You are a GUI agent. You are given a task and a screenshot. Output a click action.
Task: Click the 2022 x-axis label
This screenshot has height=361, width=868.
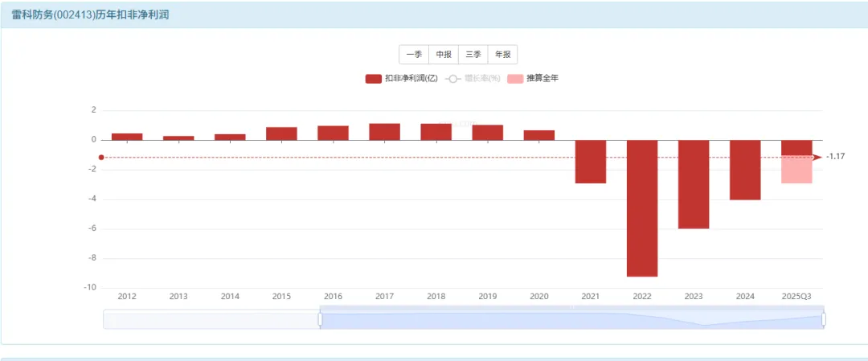click(642, 296)
